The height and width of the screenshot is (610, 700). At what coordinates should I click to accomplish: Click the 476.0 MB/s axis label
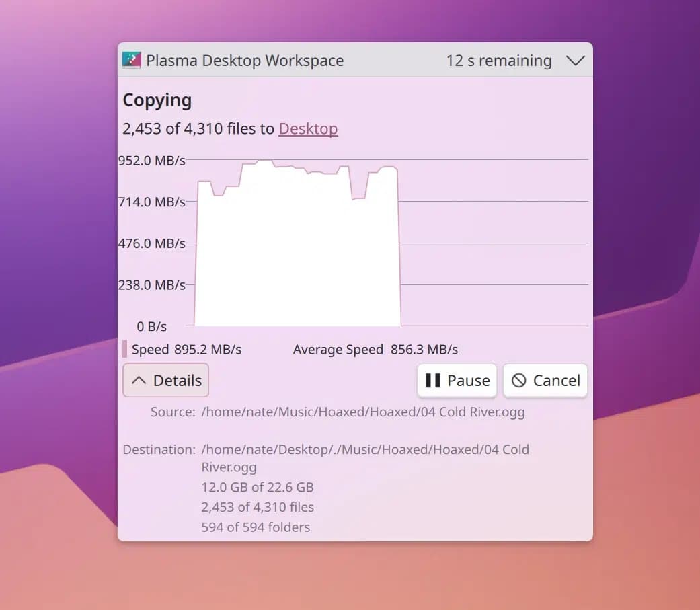(x=152, y=243)
